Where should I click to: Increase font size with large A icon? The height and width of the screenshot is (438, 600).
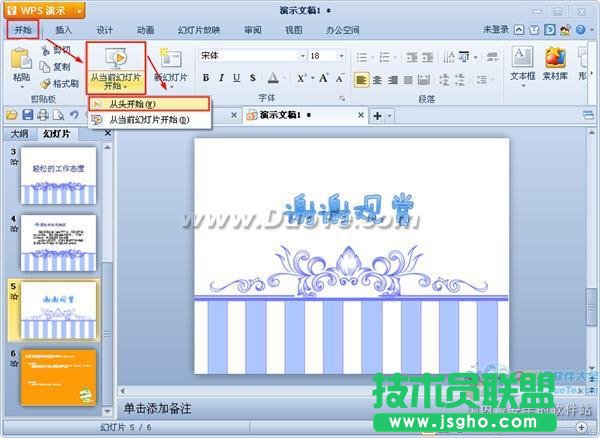[x=324, y=78]
